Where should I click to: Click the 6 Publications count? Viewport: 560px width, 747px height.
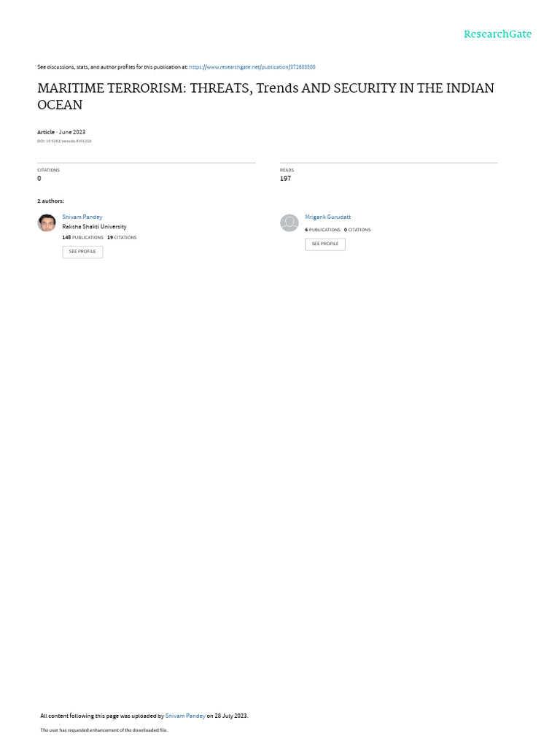coord(323,230)
